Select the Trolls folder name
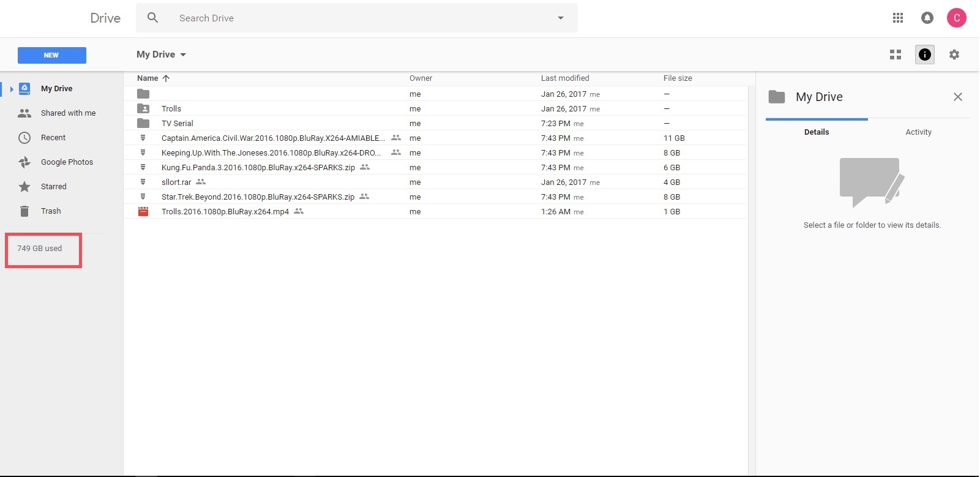 pos(171,109)
